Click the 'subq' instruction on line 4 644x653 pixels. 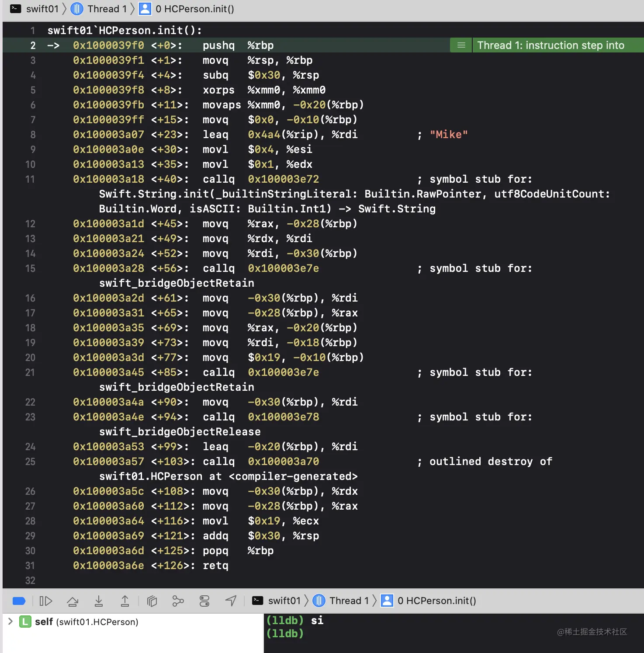point(215,75)
